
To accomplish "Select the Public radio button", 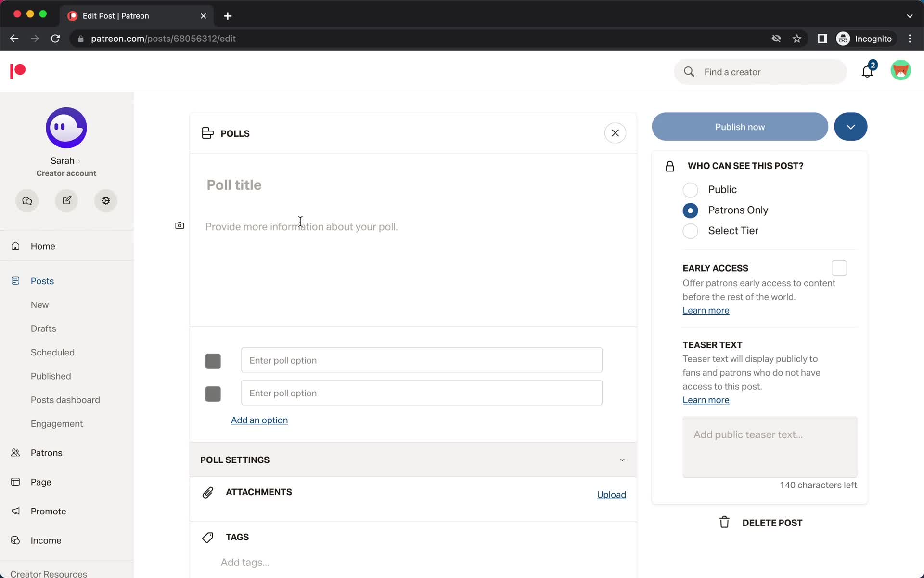I will (691, 189).
